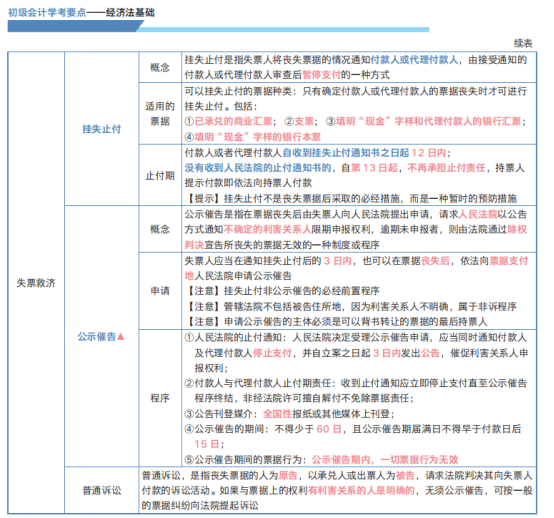This screenshot has width=554, height=518.
Task: Click the red text '不确定的利害关系人'
Action: (x=267, y=229)
